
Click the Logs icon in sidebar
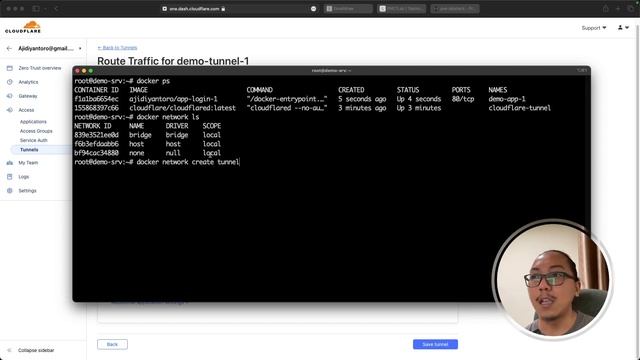10,177
